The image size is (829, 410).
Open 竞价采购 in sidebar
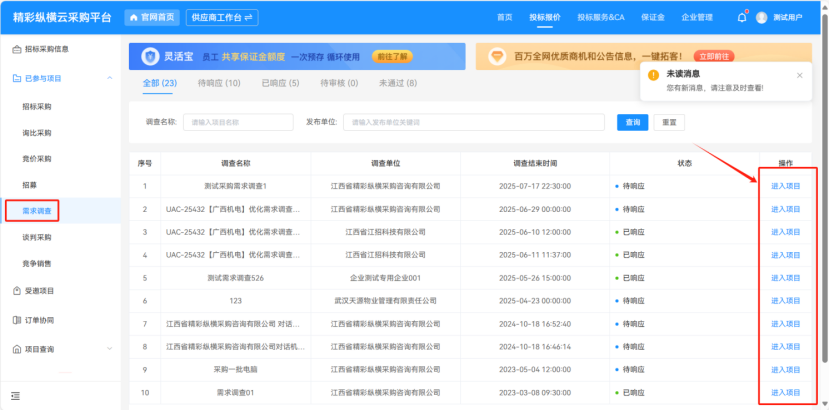(36, 159)
